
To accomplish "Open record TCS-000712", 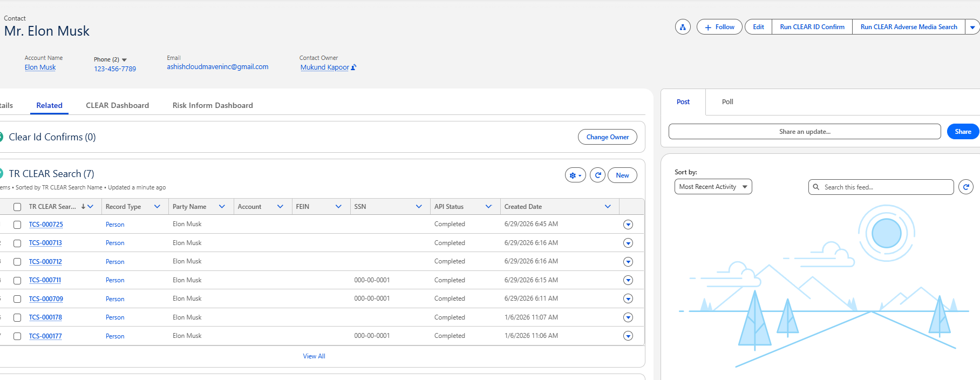I will (45, 262).
